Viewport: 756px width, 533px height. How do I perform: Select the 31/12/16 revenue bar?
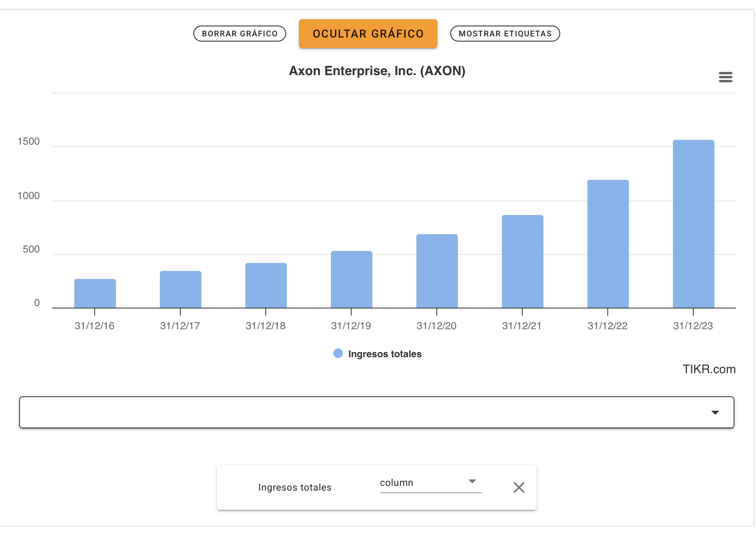(95, 293)
